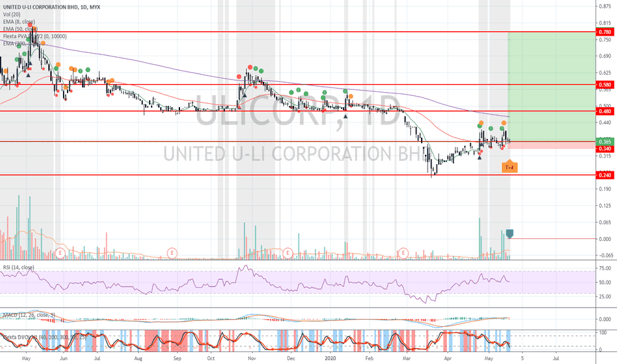This screenshot has width=617, height=364.
Task: Click the Feb label on time axis
Action: [369, 359]
